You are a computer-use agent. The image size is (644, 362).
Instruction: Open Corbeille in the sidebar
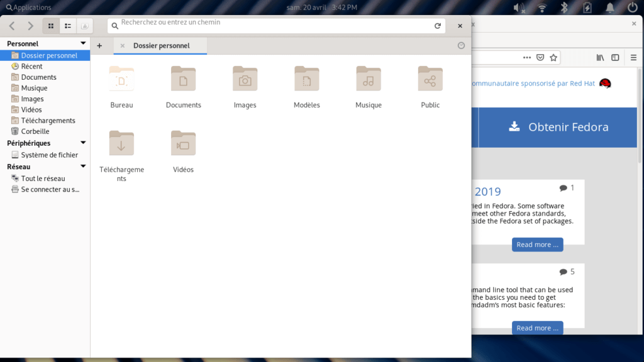coord(45,131)
